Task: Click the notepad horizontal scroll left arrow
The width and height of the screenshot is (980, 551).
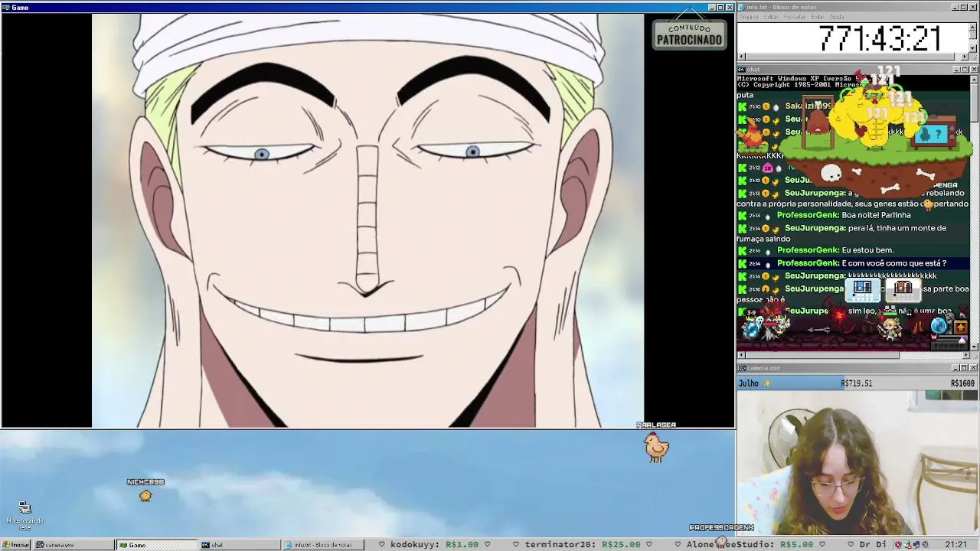Action: [741, 57]
